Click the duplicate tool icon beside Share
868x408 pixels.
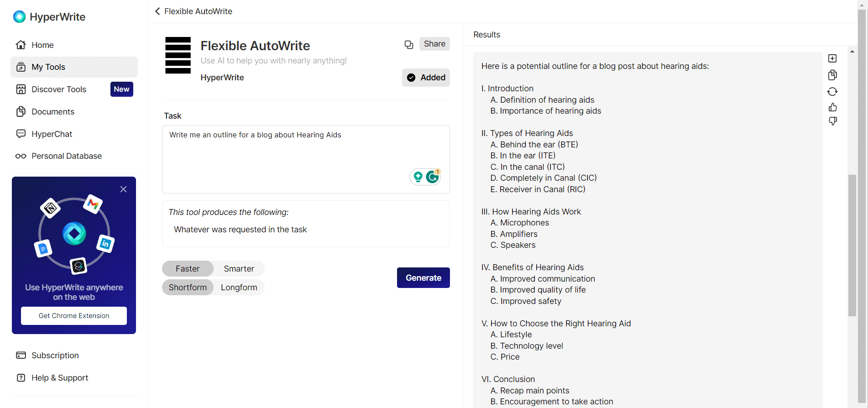[x=409, y=44]
